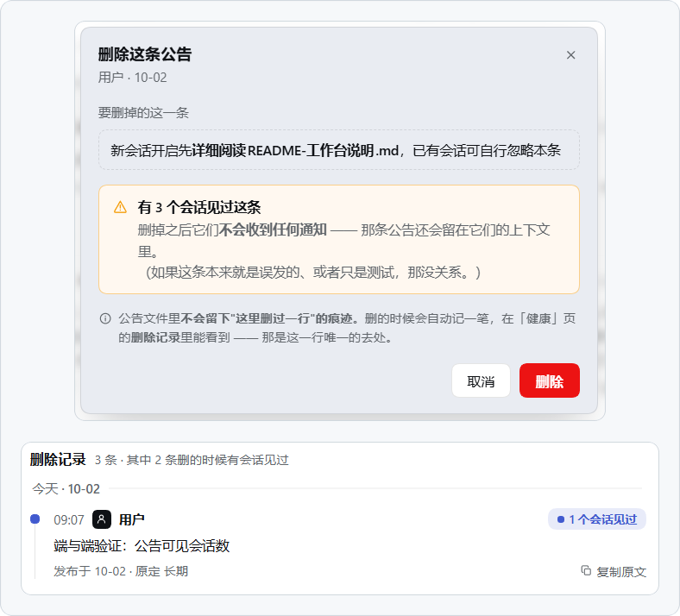Click the 1 个会话见过 badge
Viewport: 680px width, 616px height.
pyautogui.click(x=597, y=519)
